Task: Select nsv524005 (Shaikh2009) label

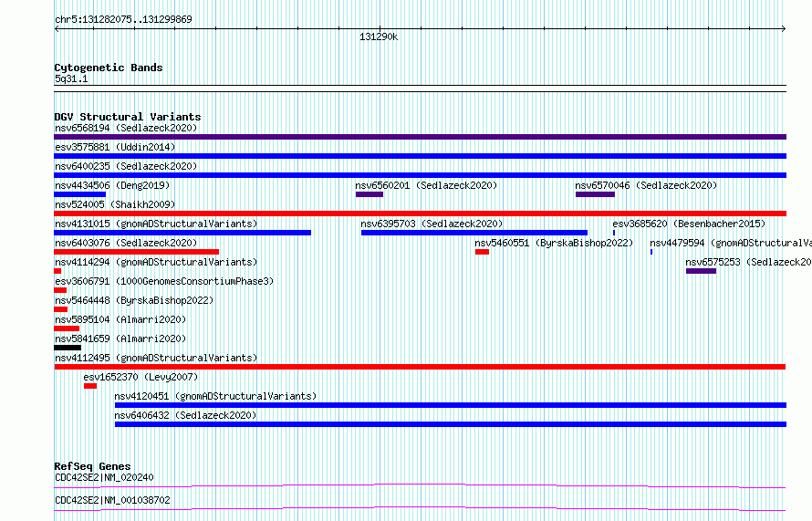Action: (x=115, y=204)
